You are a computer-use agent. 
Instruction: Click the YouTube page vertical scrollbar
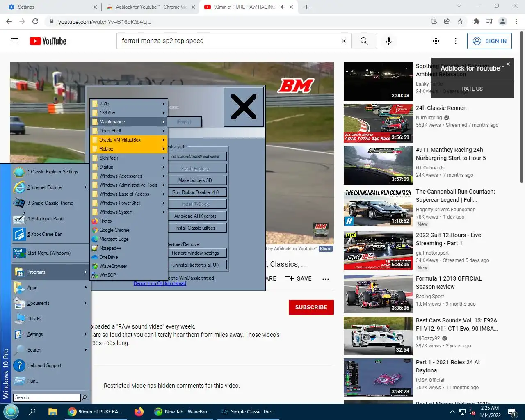pyautogui.click(x=521, y=107)
